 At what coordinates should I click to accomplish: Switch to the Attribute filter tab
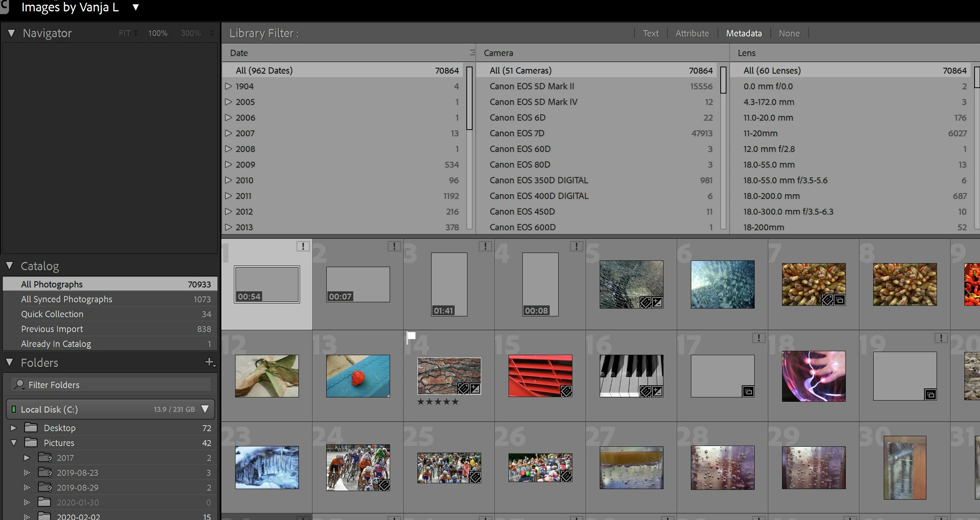pos(692,33)
